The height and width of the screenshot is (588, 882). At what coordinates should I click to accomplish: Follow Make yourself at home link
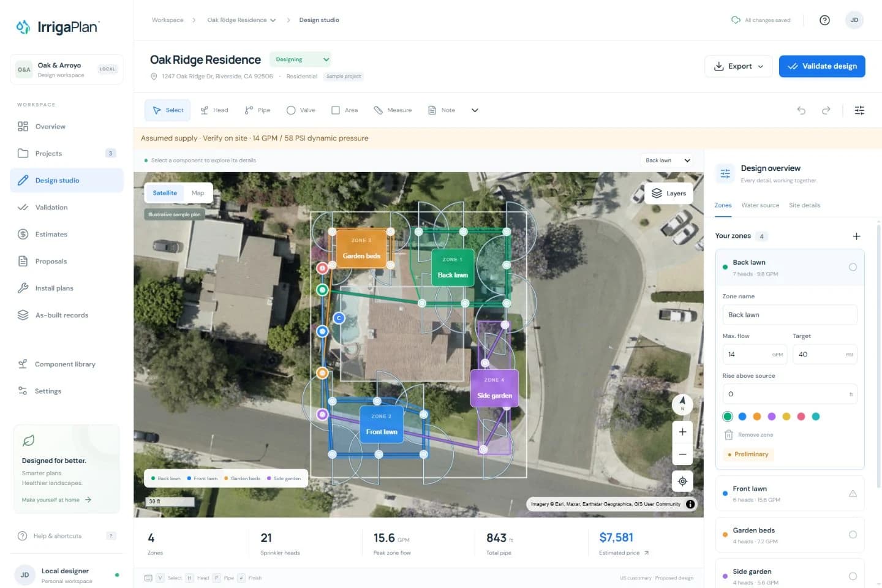[56, 500]
